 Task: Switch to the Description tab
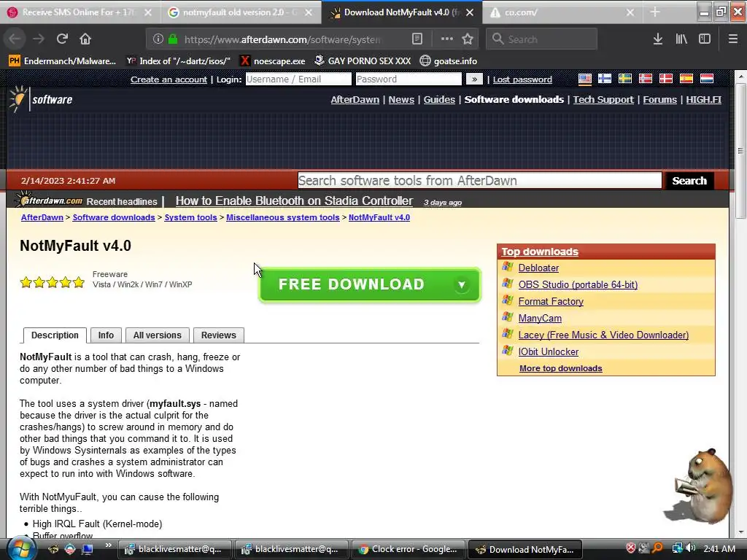tap(55, 335)
